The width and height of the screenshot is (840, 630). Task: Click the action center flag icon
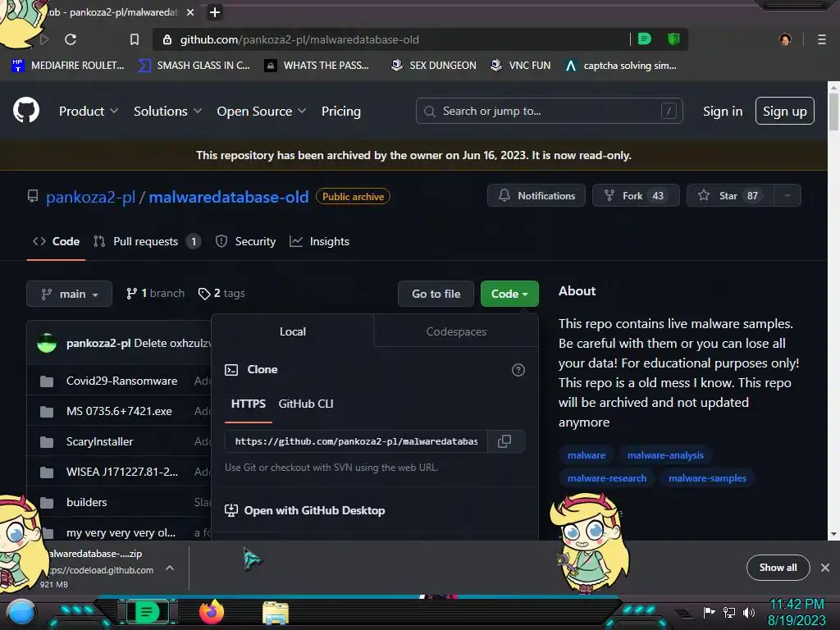coord(709,612)
